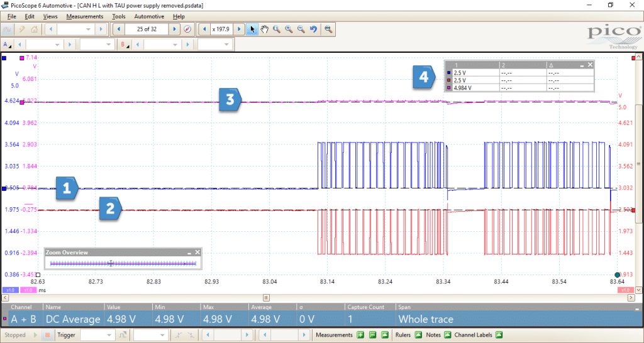Undo the last zoom with blue arrow

coord(313,29)
